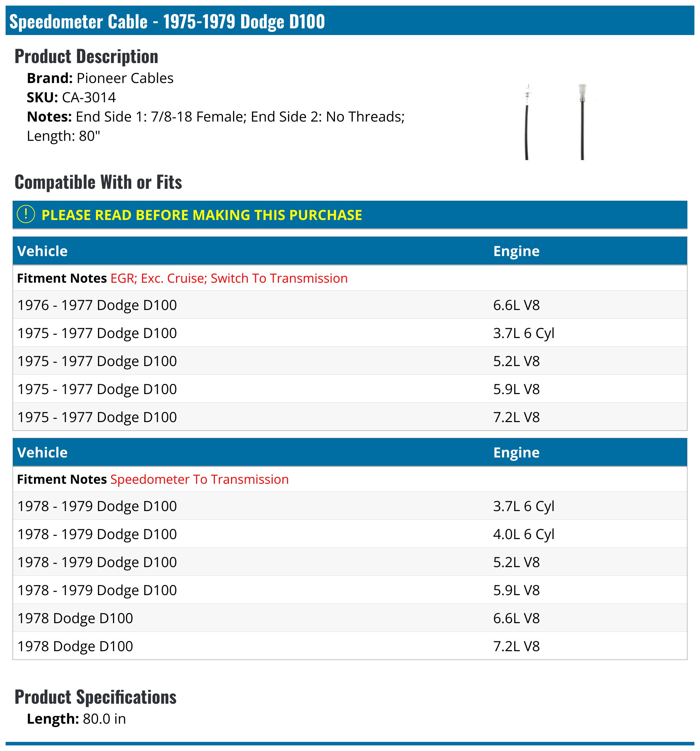The height and width of the screenshot is (751, 700).
Task: Click the Product Specifications heading
Action: point(96,697)
